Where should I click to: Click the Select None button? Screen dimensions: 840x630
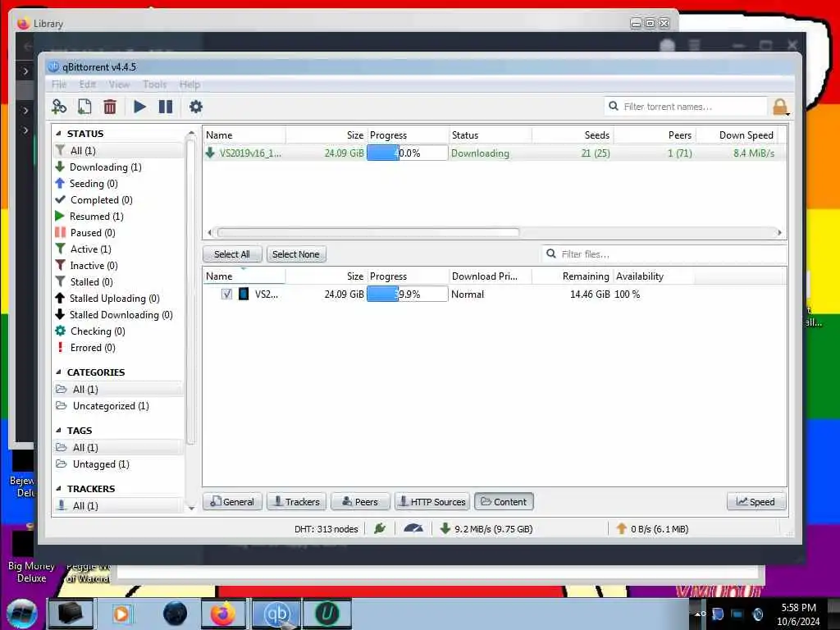click(295, 254)
